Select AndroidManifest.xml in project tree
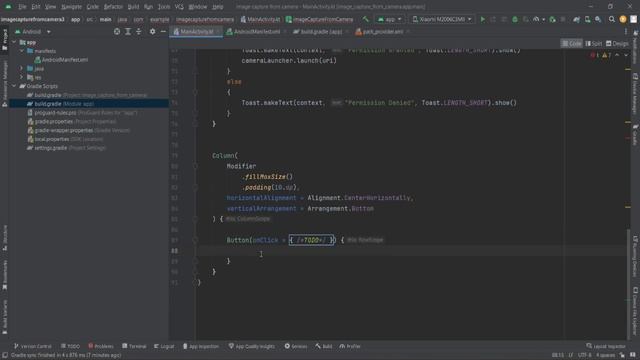The image size is (640, 360). click(x=61, y=60)
